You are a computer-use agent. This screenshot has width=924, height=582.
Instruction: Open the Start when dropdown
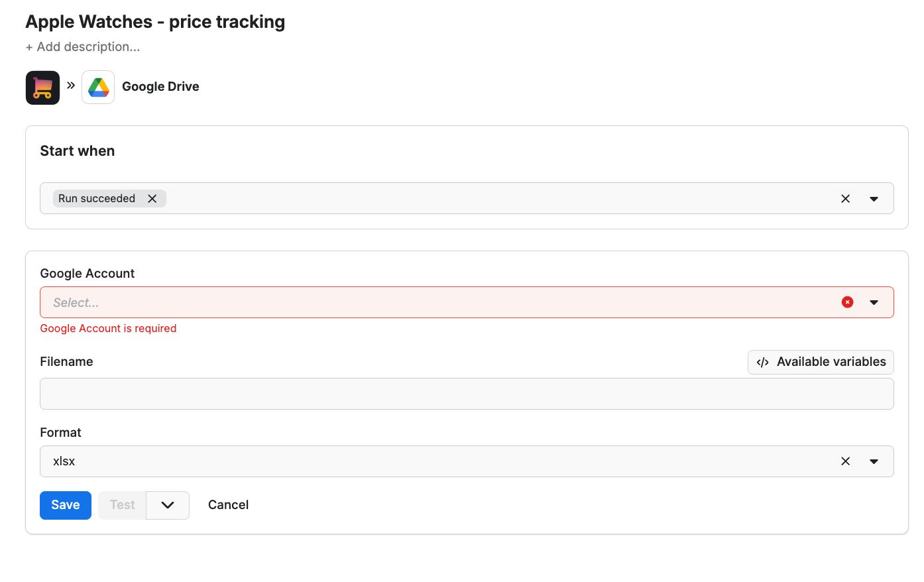(874, 198)
